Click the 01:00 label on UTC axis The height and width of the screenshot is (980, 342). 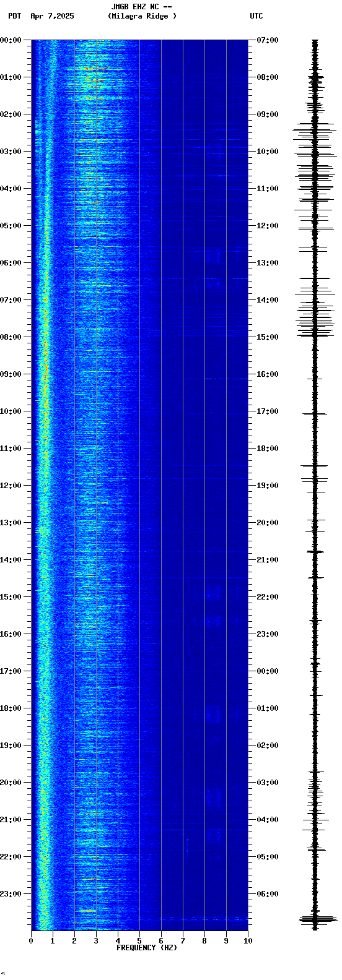coord(268,708)
